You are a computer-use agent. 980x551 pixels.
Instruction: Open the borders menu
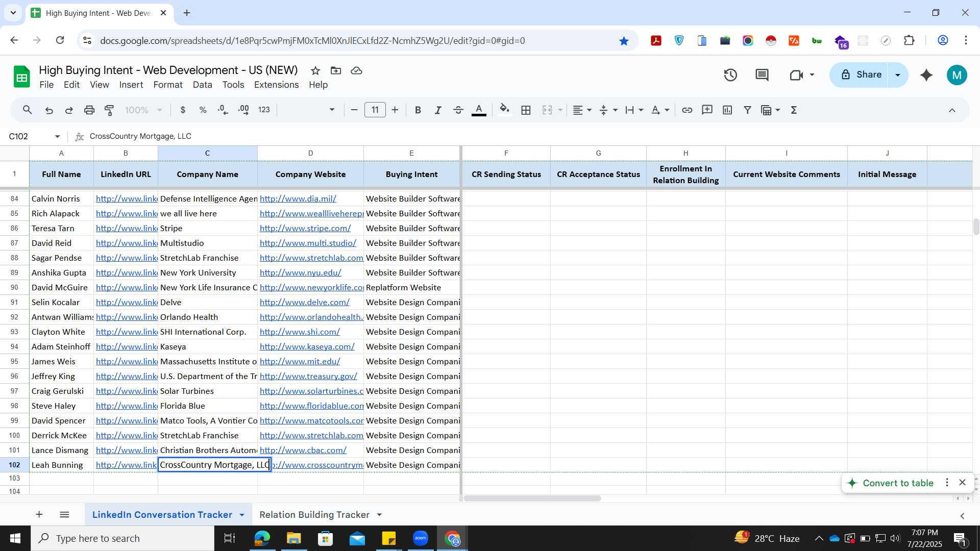click(526, 110)
